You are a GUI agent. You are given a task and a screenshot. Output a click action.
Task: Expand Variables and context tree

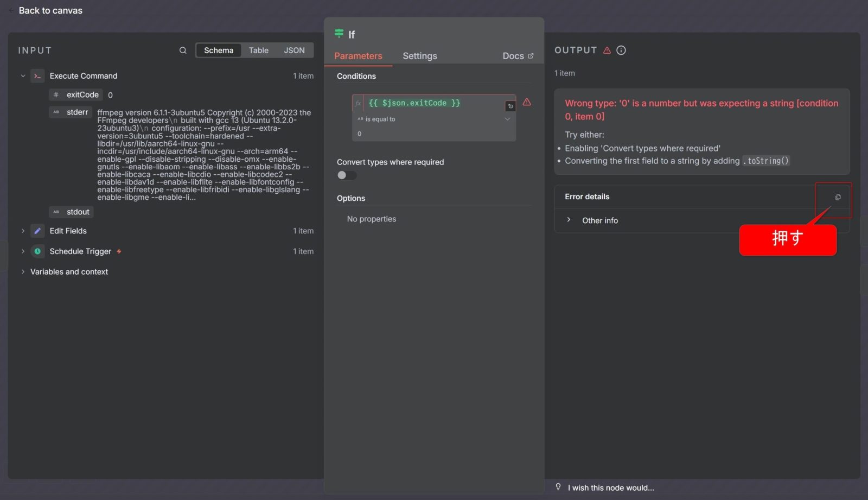[x=23, y=271]
